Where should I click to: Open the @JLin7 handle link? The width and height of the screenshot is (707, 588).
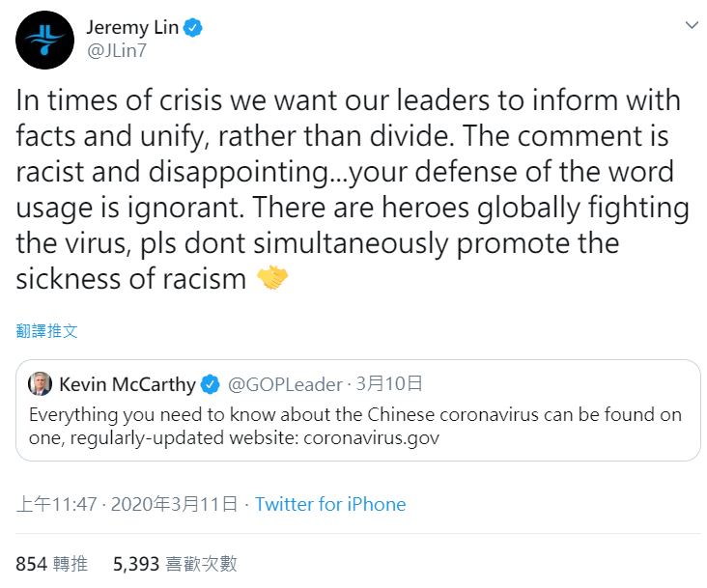click(117, 50)
